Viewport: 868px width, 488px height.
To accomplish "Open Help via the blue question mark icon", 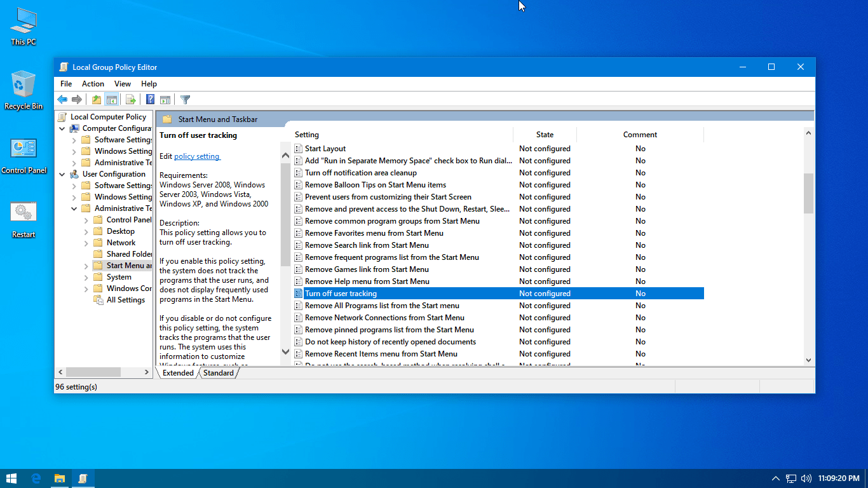I will pyautogui.click(x=150, y=99).
